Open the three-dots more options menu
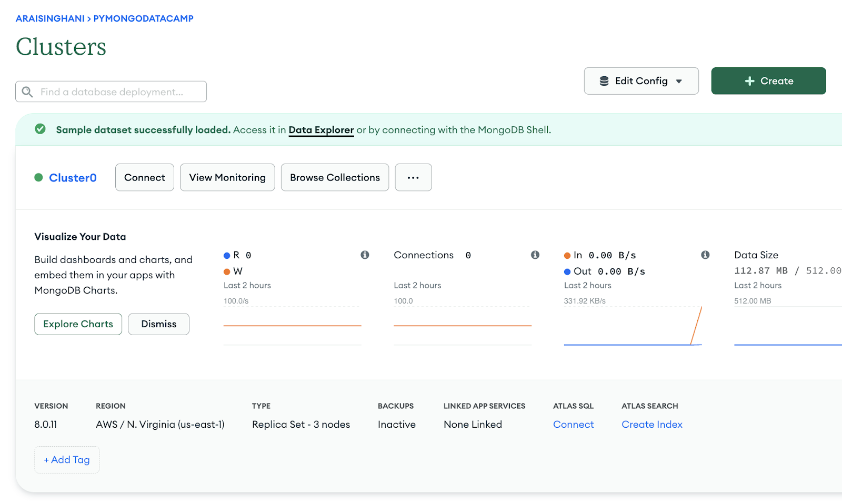The width and height of the screenshot is (842, 504). click(413, 177)
